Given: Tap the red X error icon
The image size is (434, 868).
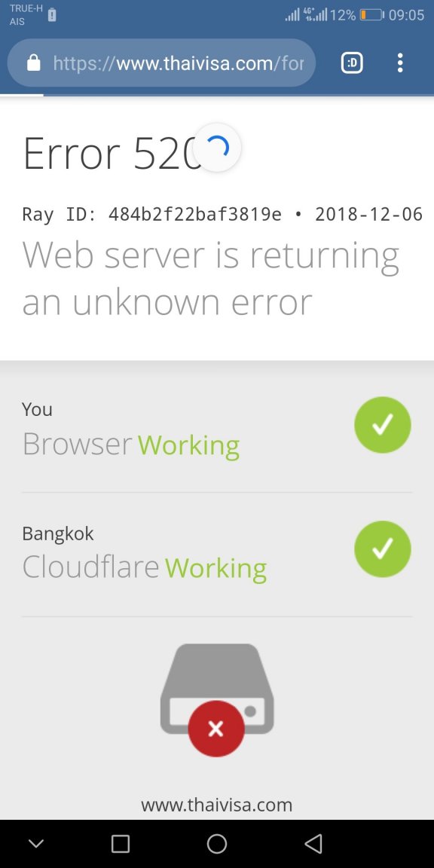Looking at the screenshot, I should pyautogui.click(x=216, y=729).
